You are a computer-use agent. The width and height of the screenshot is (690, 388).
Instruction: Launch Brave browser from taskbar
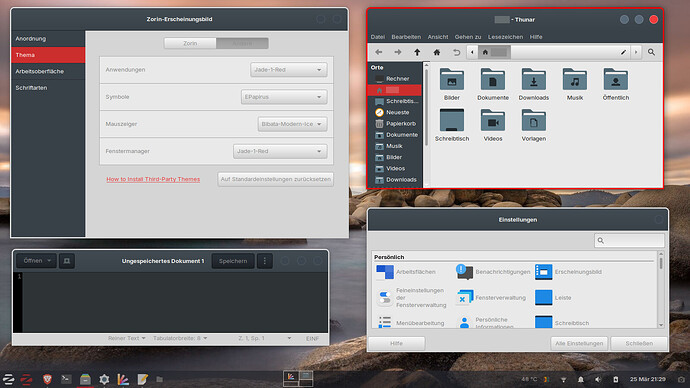47,379
